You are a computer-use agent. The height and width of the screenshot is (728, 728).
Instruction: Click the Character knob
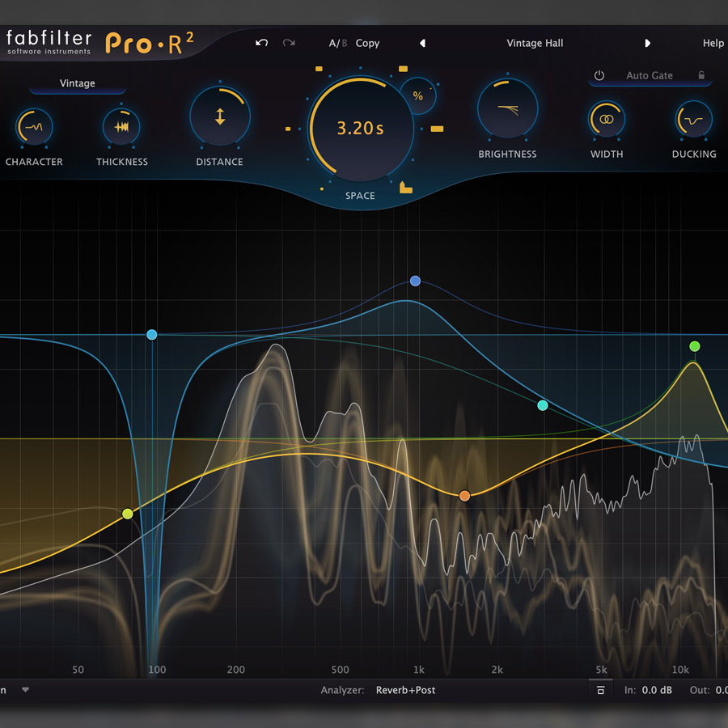(x=34, y=127)
